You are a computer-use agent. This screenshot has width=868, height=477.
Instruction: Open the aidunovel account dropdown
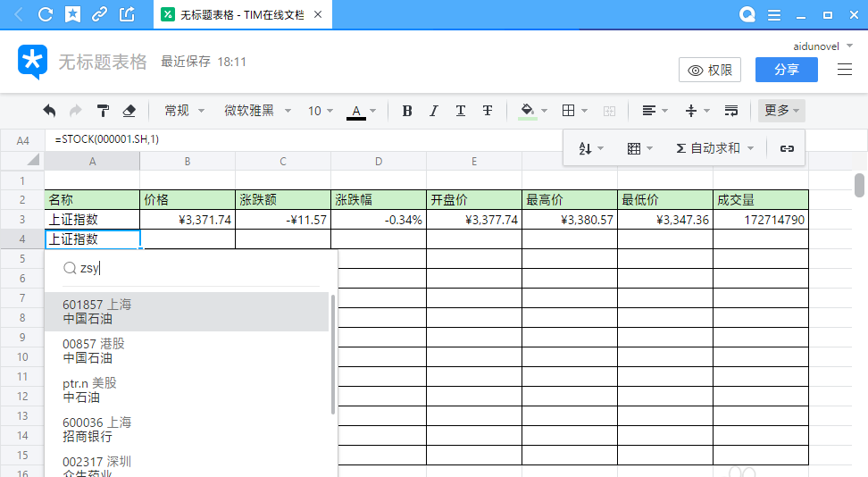(x=822, y=46)
